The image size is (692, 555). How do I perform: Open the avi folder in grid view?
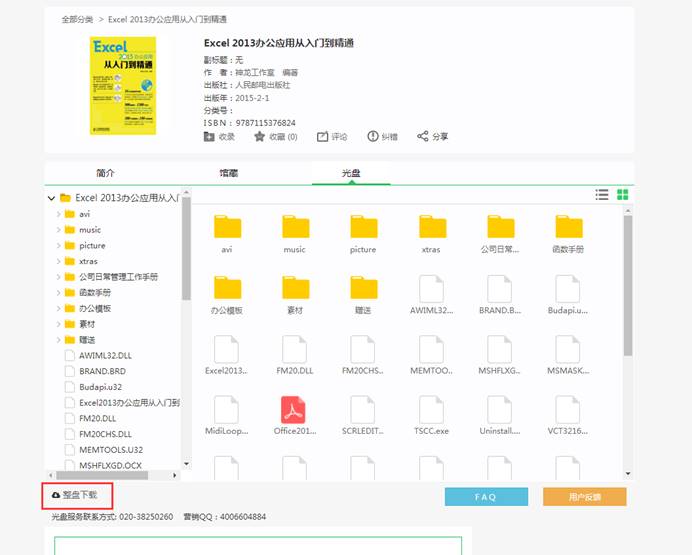227,227
